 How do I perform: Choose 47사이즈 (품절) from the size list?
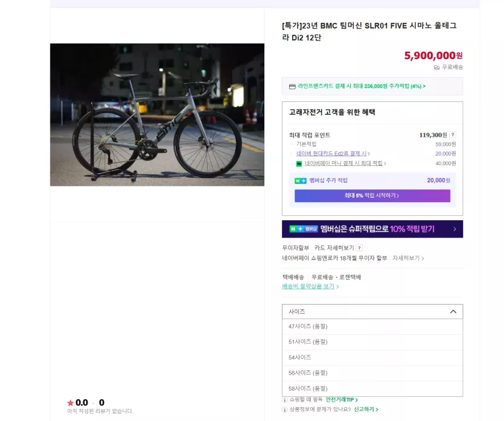coord(372,326)
